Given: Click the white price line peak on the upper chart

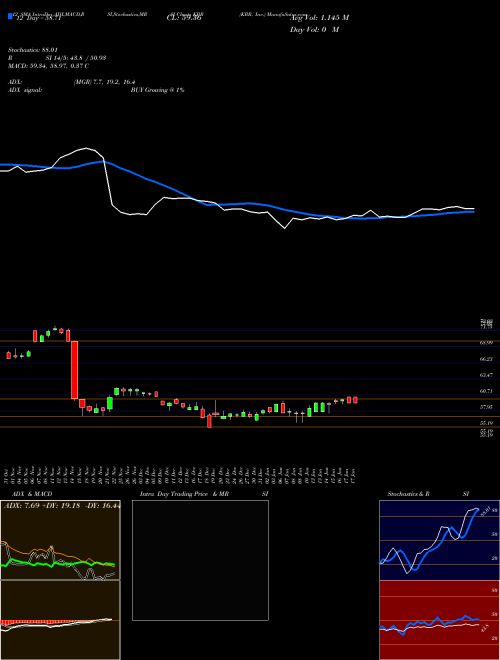Looking at the screenshot, I should tap(86, 148).
